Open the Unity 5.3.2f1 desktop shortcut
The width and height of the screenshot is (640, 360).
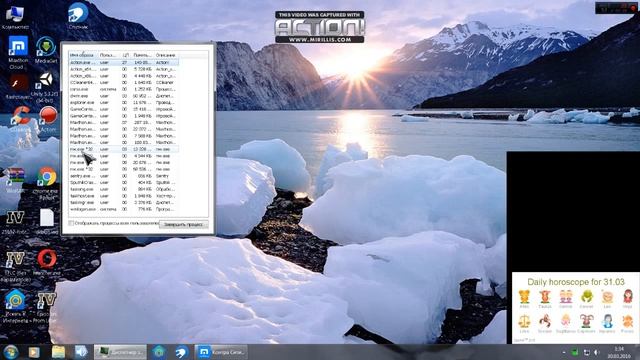click(45, 87)
